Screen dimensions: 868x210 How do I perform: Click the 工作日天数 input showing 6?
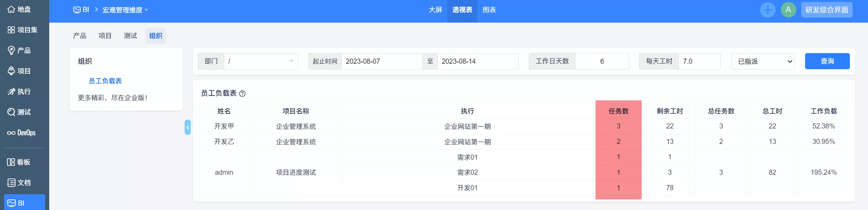pos(602,61)
